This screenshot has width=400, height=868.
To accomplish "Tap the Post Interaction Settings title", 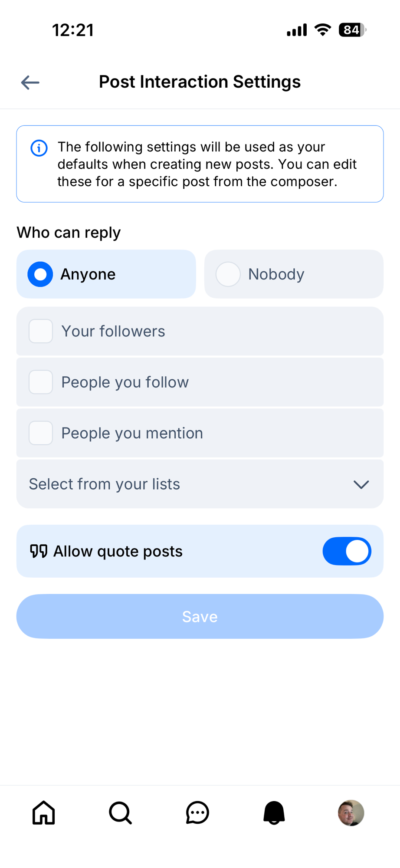I will tap(200, 82).
